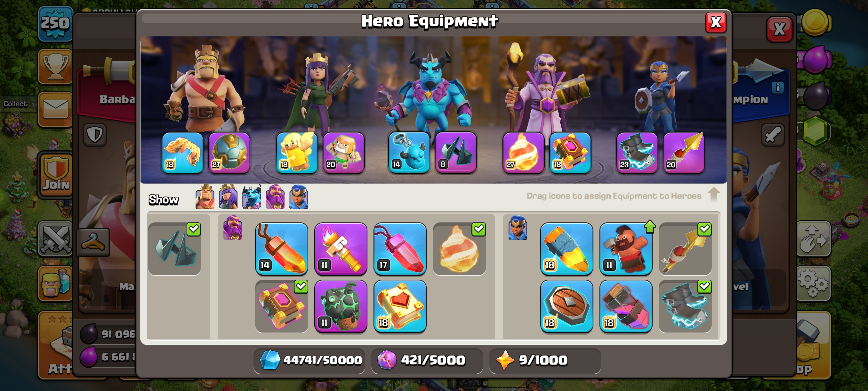This screenshot has height=391, width=868.
Task: Select the level 11 Lavaloon Puppet
Action: coord(341,306)
